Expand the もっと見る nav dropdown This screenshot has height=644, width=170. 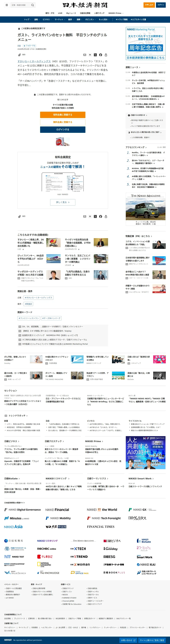104,20
